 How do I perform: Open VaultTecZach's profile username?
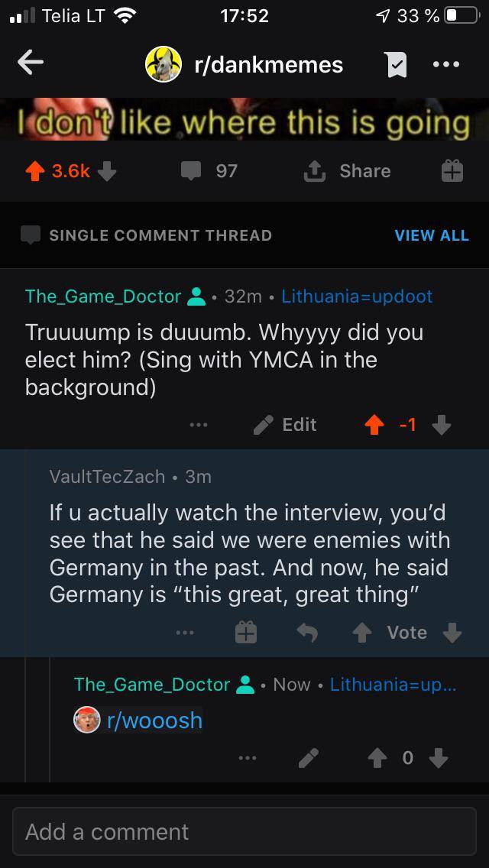pos(107,476)
